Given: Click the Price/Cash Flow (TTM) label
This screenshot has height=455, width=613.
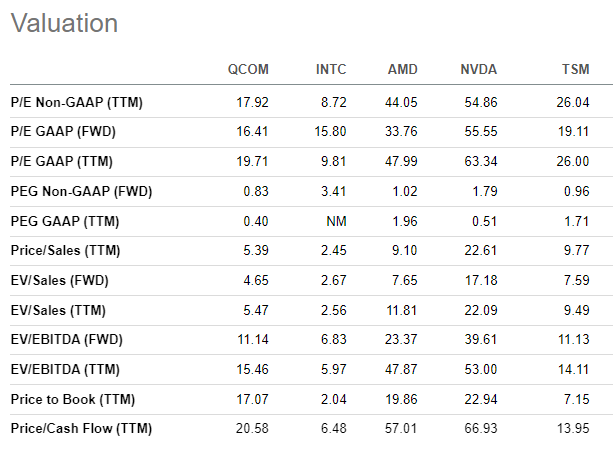Looking at the screenshot, I should point(81,428).
